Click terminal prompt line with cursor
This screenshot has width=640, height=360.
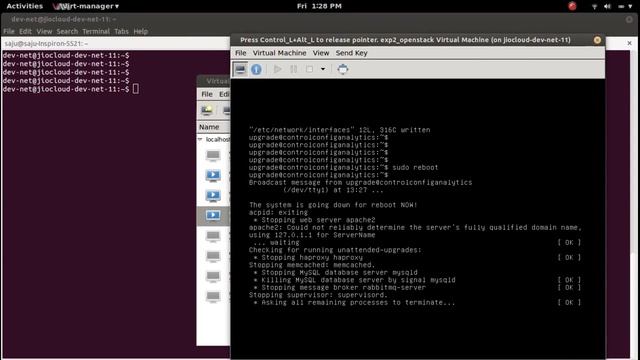[70, 89]
